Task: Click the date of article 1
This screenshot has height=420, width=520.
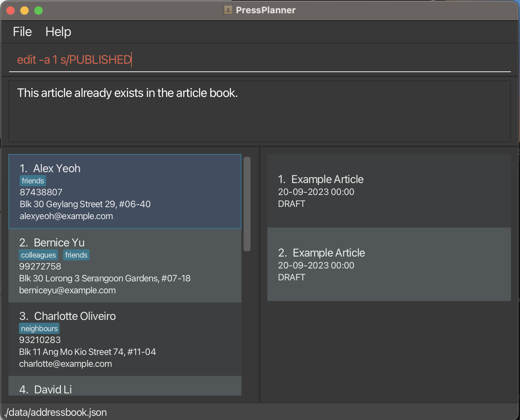Action: click(x=316, y=192)
